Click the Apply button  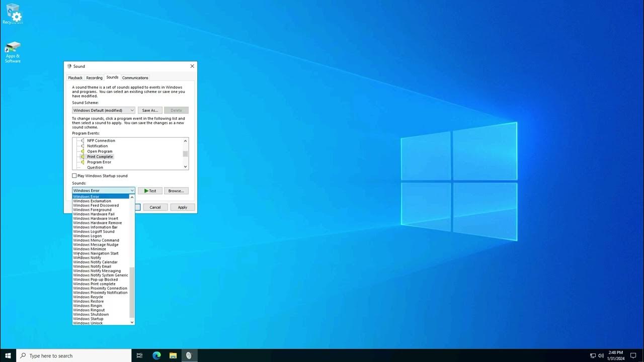pyautogui.click(x=182, y=207)
